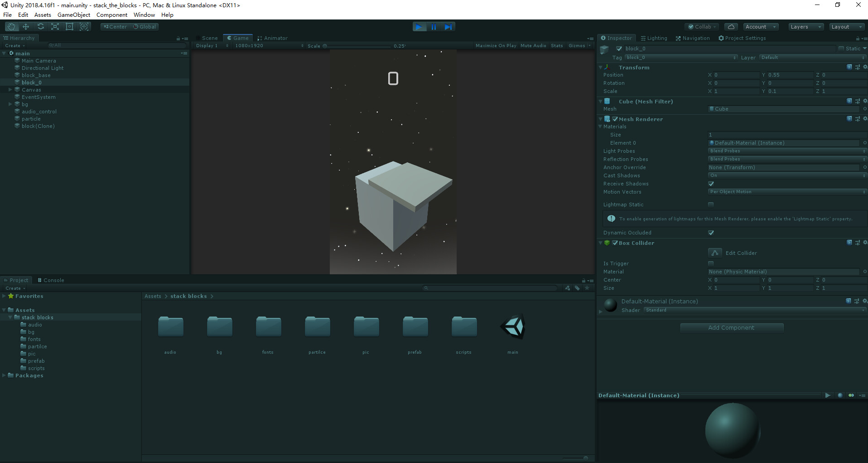Select the Hand tool in the toolbar
Image resolution: width=868 pixels, height=463 pixels.
click(10, 26)
